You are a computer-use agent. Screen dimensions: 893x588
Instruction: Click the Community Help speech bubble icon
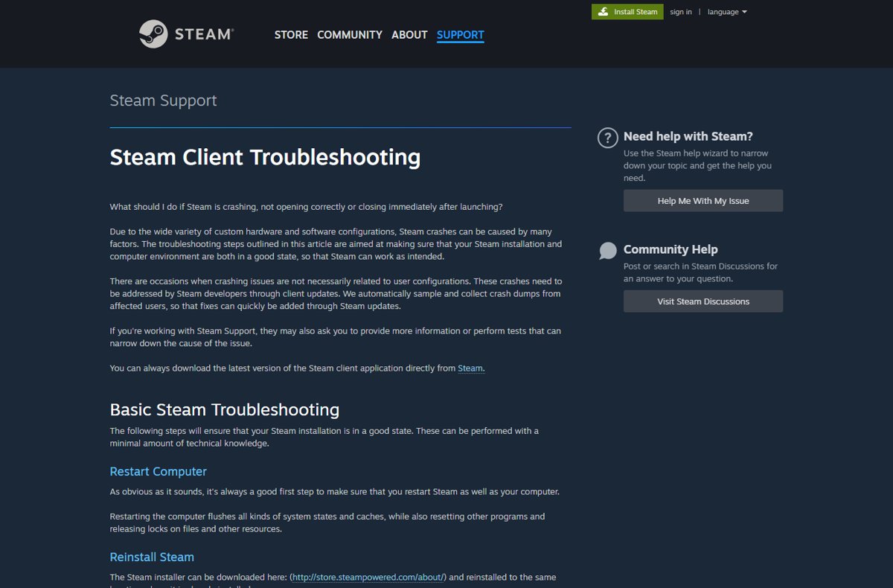point(608,251)
